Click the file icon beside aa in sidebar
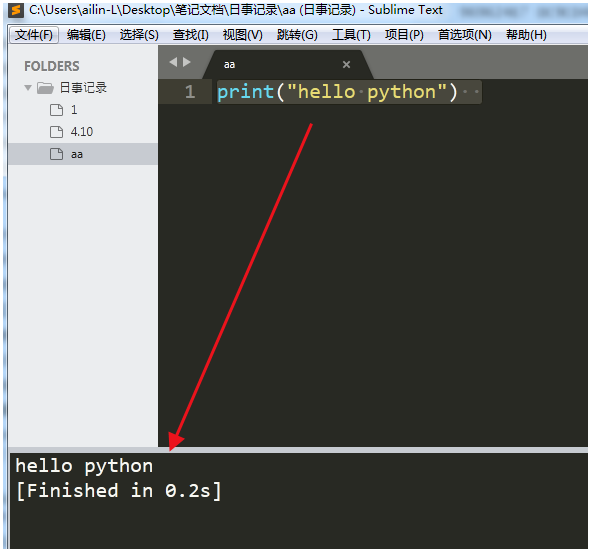This screenshot has width=591, height=551. tap(57, 154)
